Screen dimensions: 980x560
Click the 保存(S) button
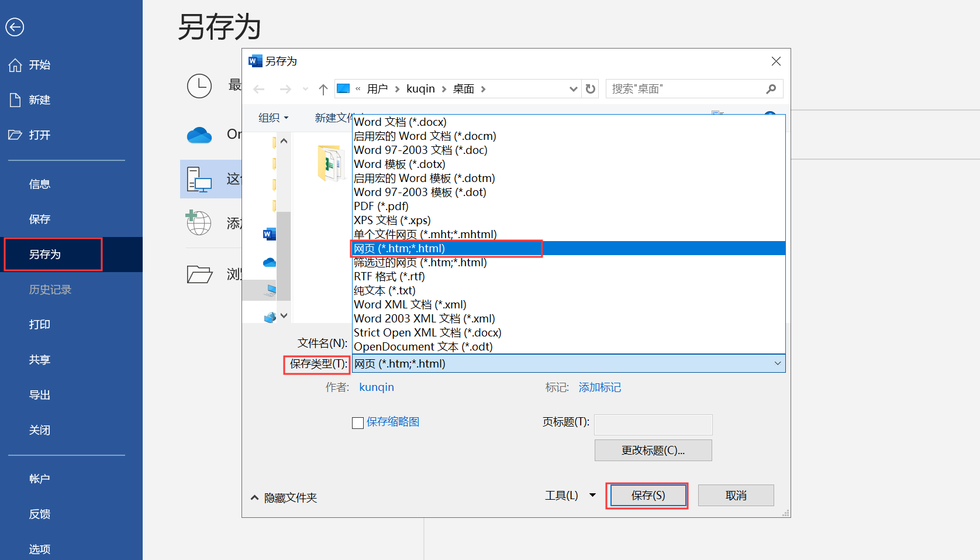coord(648,496)
